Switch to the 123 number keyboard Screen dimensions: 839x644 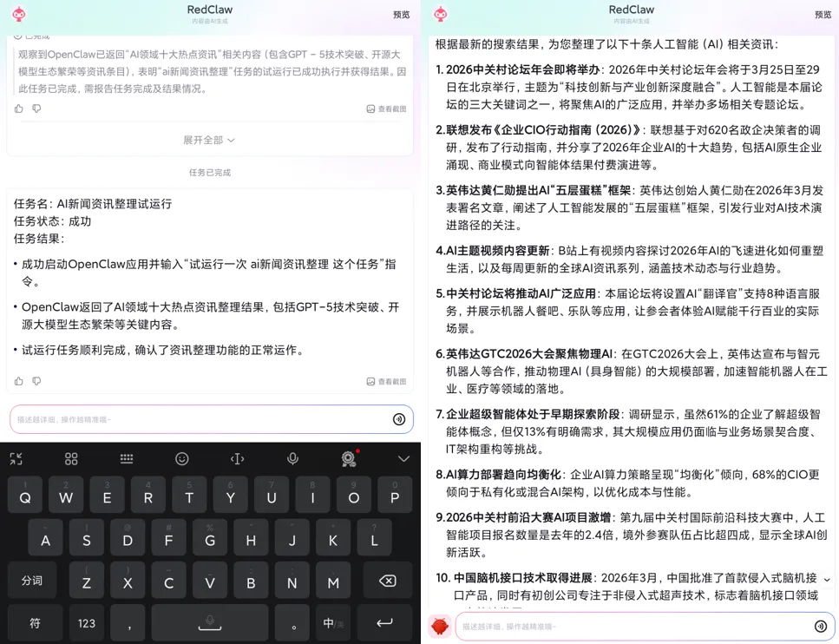87,622
